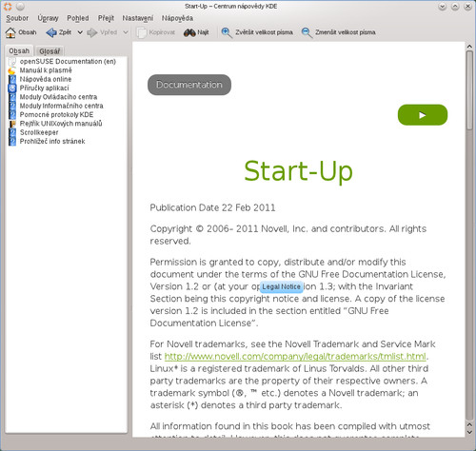
Task: Click the openSUSE Documentation document icon
Action: (x=12, y=62)
